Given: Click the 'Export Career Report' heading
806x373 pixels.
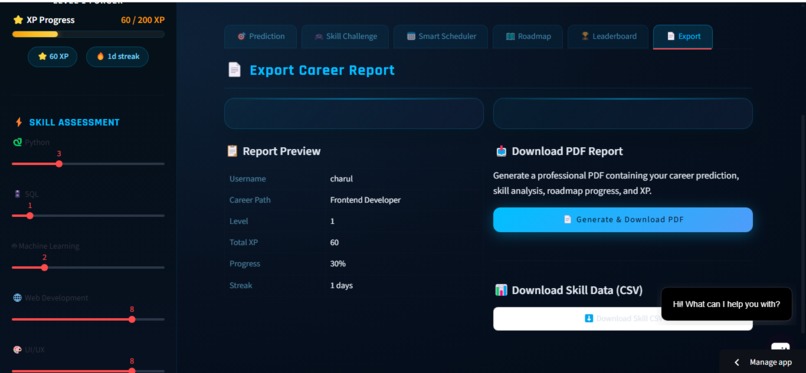Looking at the screenshot, I should point(322,70).
